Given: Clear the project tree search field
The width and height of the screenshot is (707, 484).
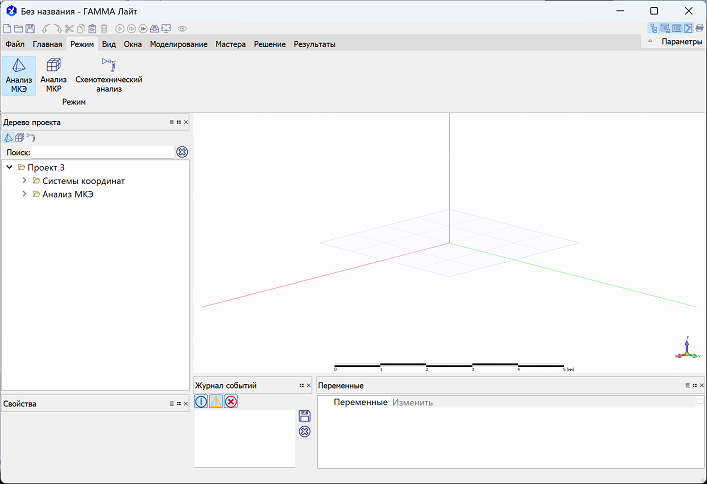Looking at the screenshot, I should (x=181, y=152).
